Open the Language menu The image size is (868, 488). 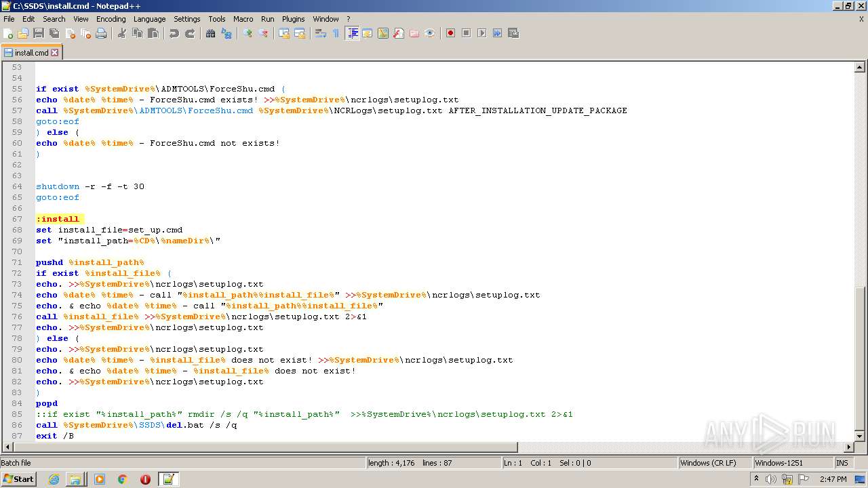point(149,19)
